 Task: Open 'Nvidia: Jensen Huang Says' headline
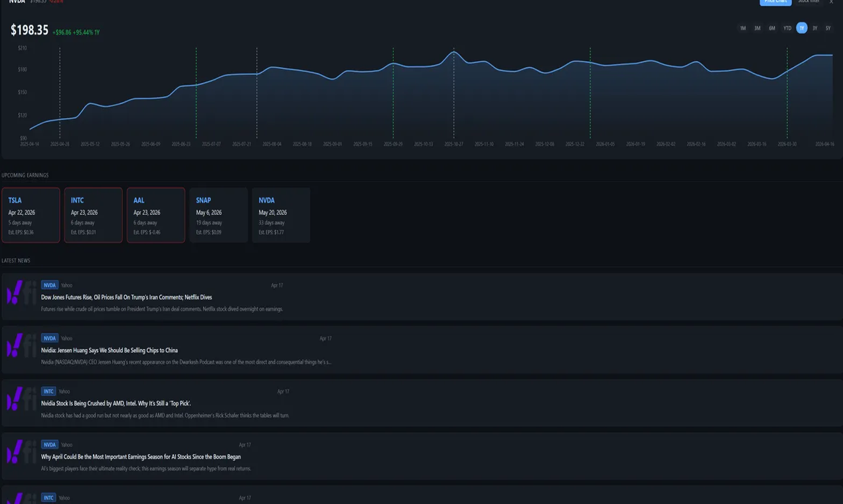tap(110, 350)
